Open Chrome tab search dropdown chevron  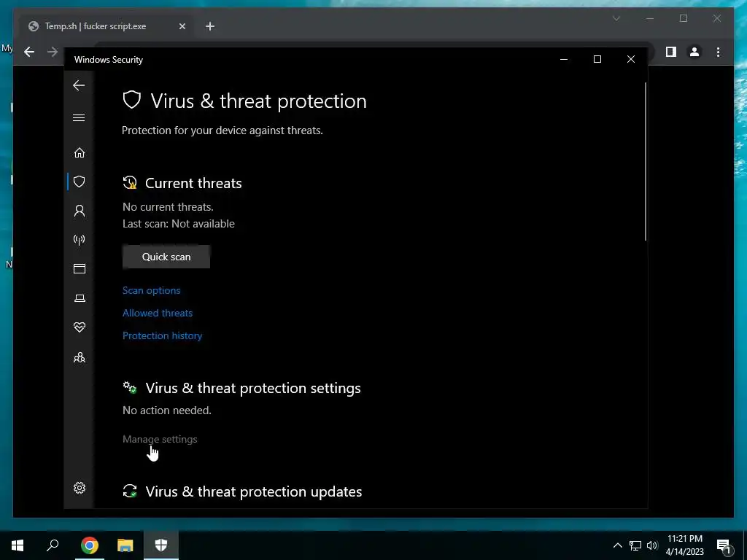pyautogui.click(x=616, y=18)
